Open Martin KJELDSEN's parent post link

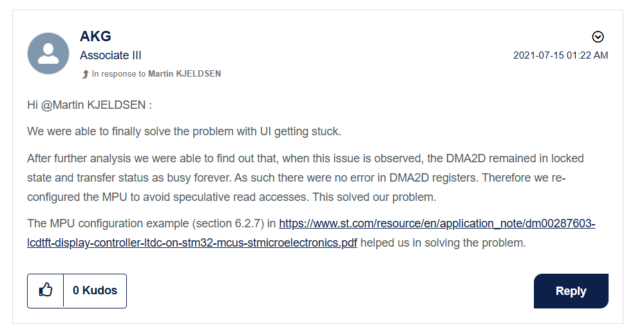click(x=184, y=74)
